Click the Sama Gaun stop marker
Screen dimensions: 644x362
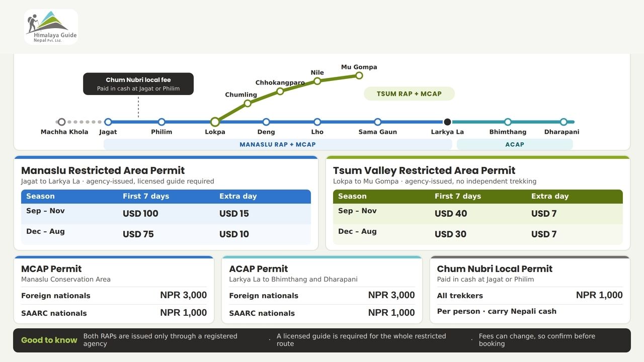coord(378,122)
